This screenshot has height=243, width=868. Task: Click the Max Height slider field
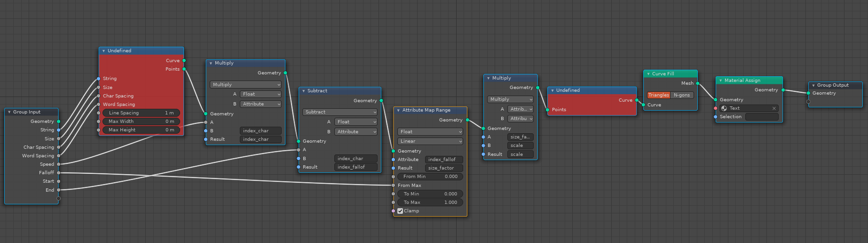coord(141,130)
